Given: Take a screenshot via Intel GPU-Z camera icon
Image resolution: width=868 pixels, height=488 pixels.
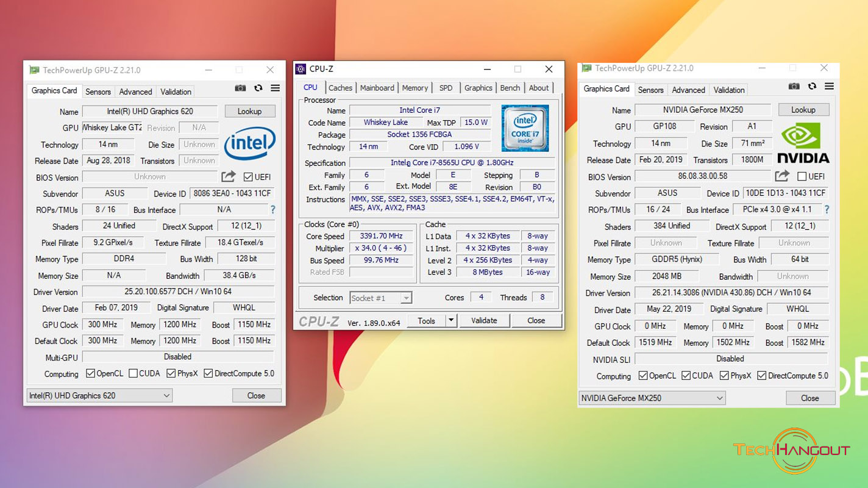Looking at the screenshot, I should [241, 88].
